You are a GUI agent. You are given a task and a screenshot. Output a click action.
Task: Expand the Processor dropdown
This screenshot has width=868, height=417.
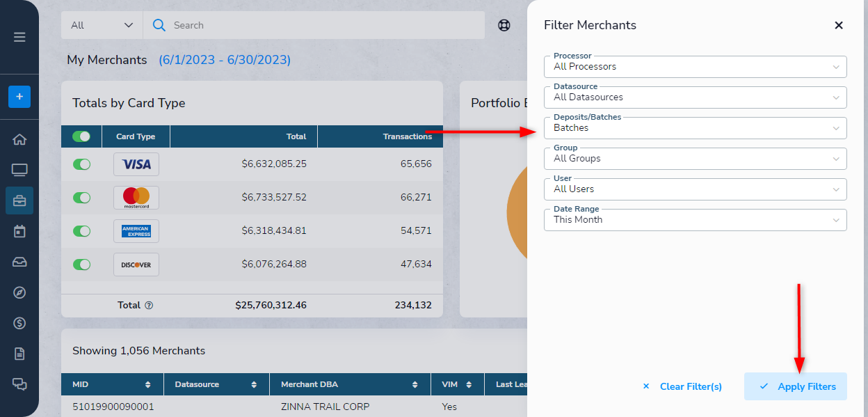tap(695, 67)
